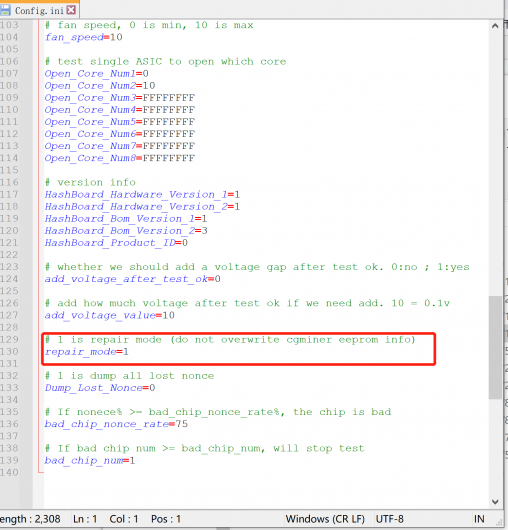This screenshot has width=508, height=530.
Task: Click the scroll up arrow
Action: [495, 26]
